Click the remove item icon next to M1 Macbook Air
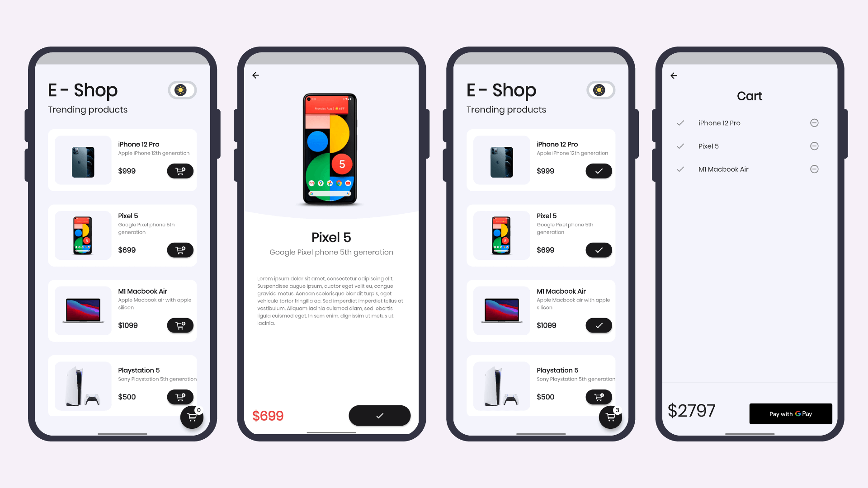868x488 pixels. pyautogui.click(x=815, y=169)
